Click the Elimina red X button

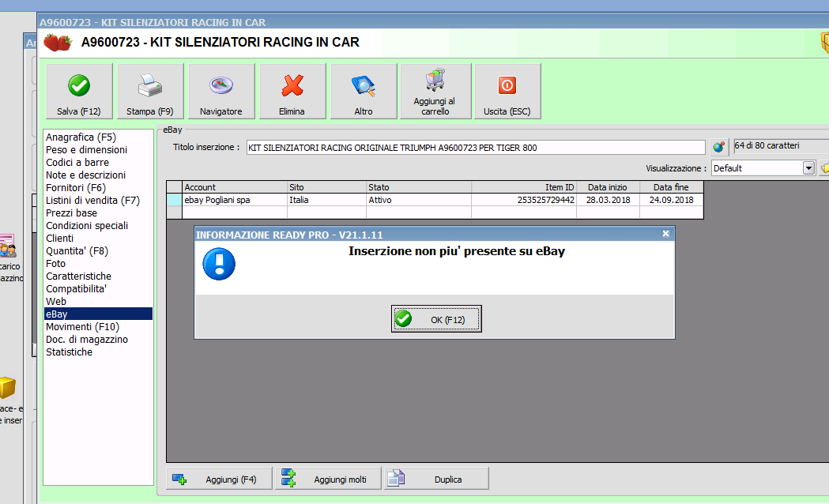point(292,92)
